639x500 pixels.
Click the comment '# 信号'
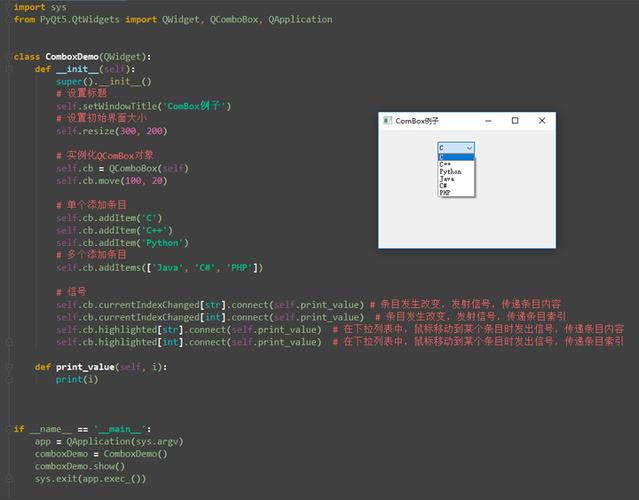tap(71, 292)
